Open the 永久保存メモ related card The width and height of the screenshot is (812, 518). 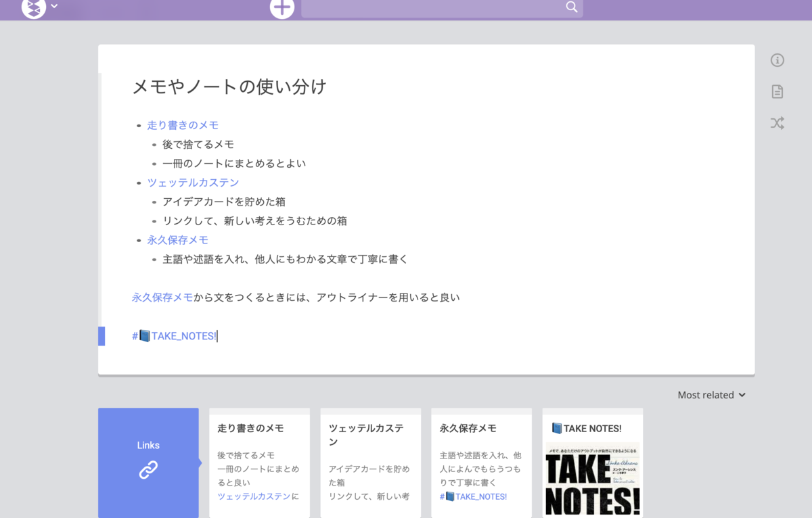point(481,463)
